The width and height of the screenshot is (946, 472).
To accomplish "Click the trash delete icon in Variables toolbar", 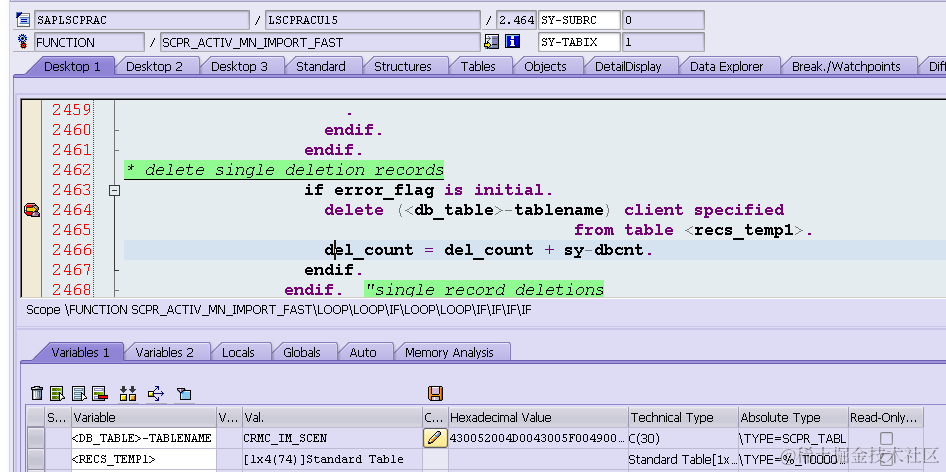I will (x=37, y=394).
